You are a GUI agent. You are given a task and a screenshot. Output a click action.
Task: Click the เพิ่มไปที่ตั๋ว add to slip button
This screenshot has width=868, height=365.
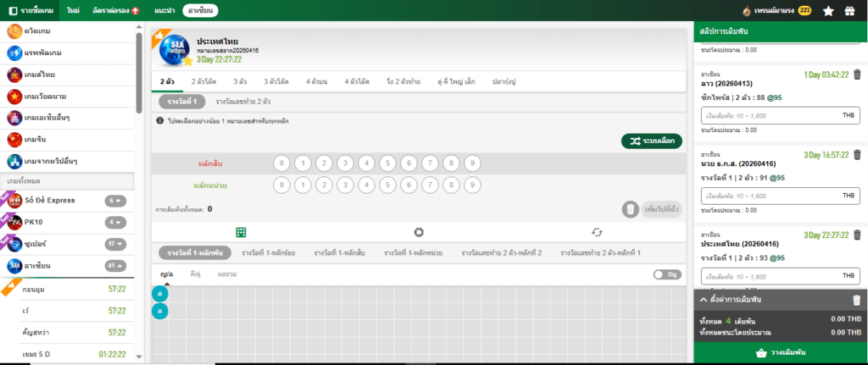(x=661, y=209)
